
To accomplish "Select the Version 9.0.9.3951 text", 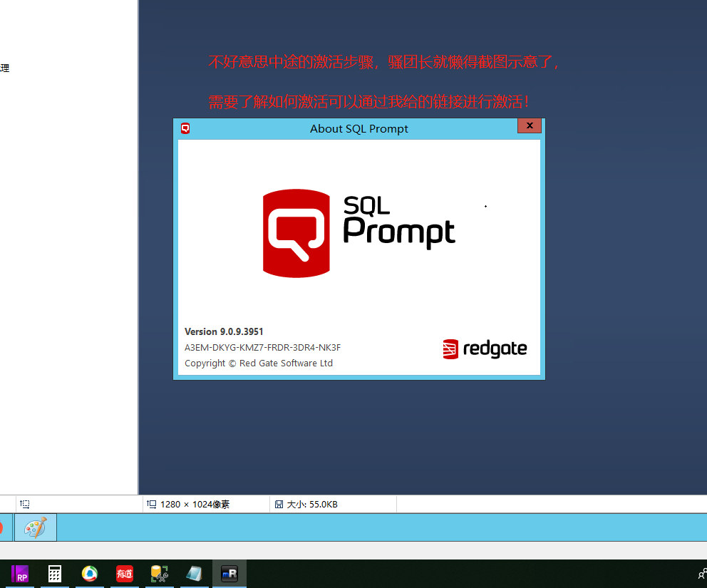I will [224, 331].
